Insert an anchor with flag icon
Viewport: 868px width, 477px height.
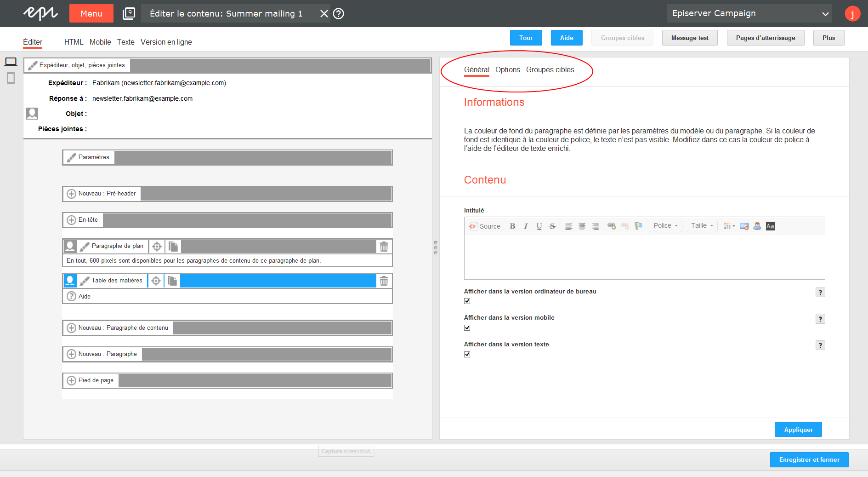click(638, 226)
